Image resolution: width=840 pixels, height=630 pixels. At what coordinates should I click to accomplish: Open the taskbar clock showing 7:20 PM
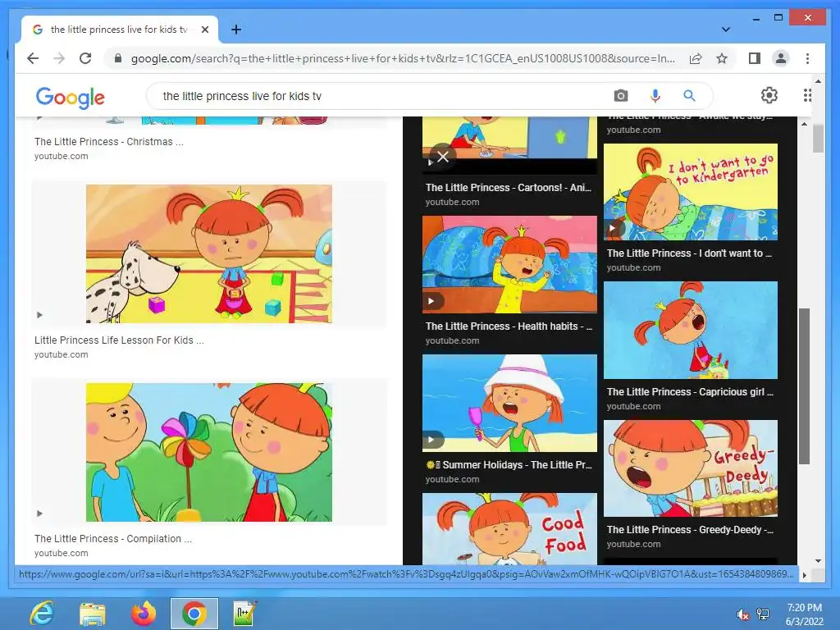click(804, 614)
